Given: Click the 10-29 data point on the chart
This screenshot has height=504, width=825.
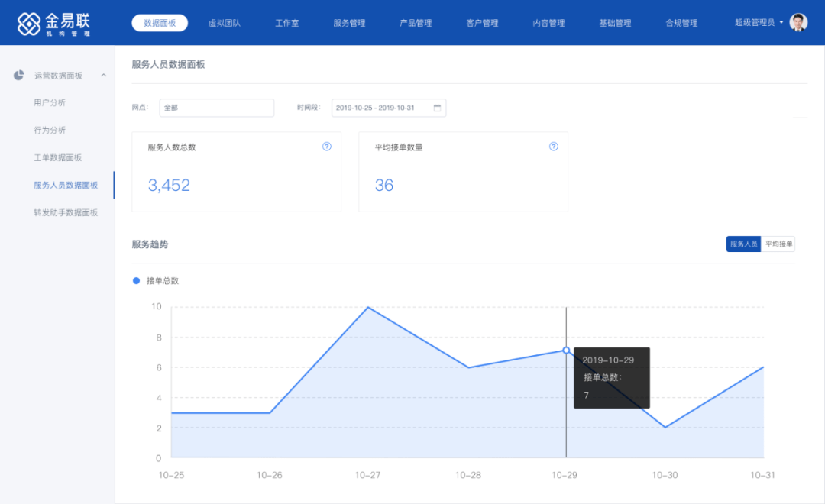Looking at the screenshot, I should (x=566, y=350).
